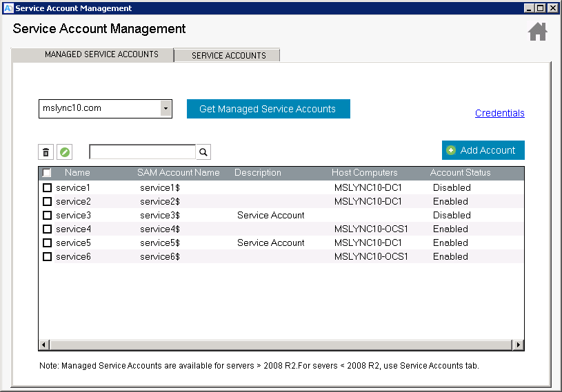Open the mslync10.com domain dropdown
The image size is (562, 392).
point(165,109)
